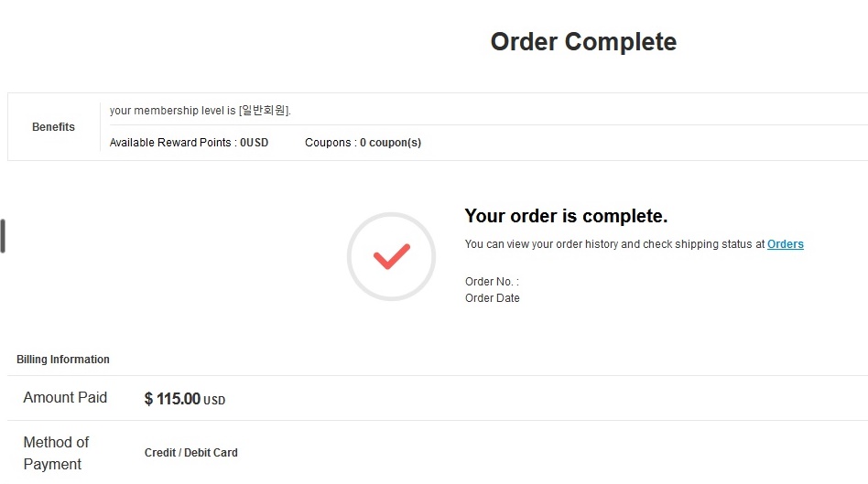868x484 pixels.
Task: Click the Billing Information section header
Action: point(63,360)
